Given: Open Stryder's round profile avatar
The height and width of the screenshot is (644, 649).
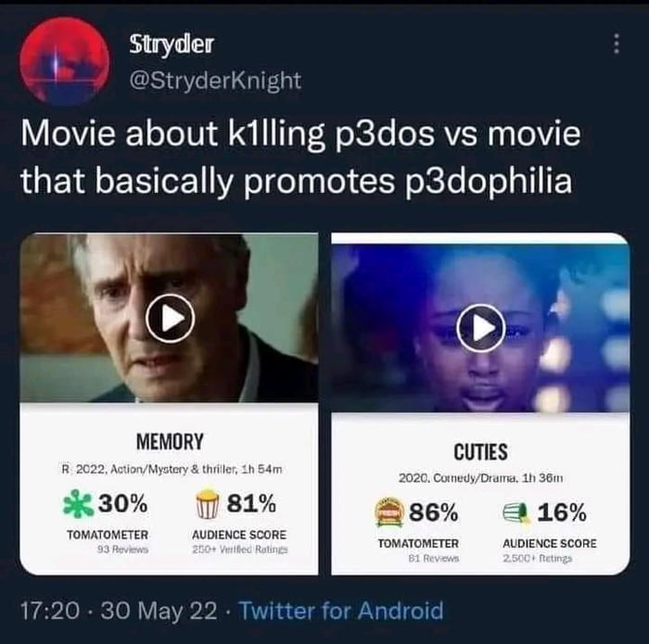Looking at the screenshot, I should coord(65,61).
